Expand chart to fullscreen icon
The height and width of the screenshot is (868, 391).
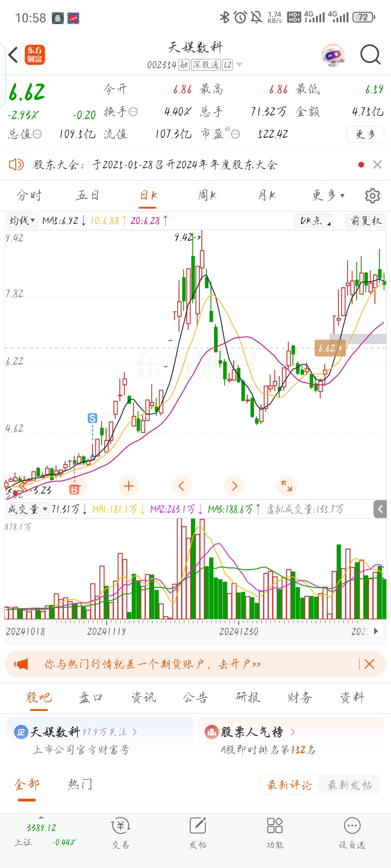(x=287, y=486)
